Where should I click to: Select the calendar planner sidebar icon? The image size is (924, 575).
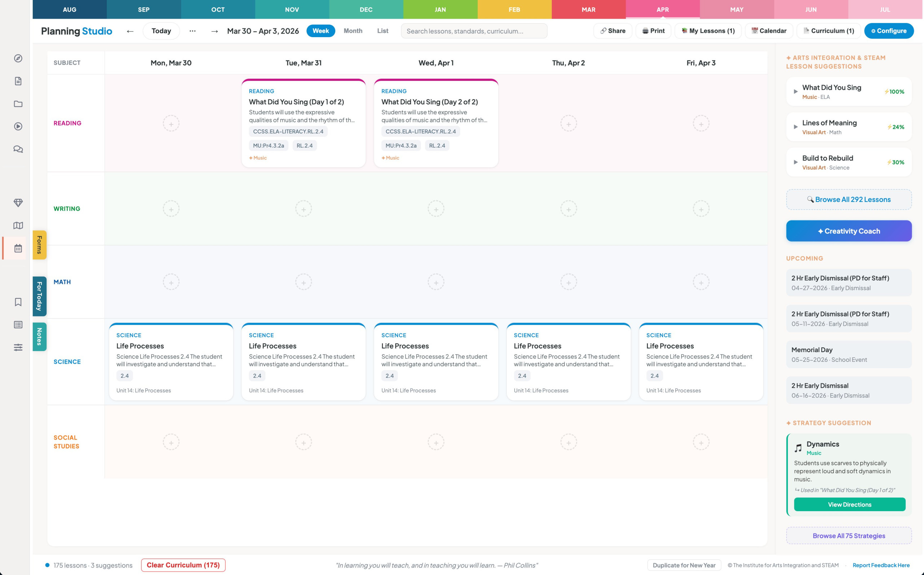[18, 248]
